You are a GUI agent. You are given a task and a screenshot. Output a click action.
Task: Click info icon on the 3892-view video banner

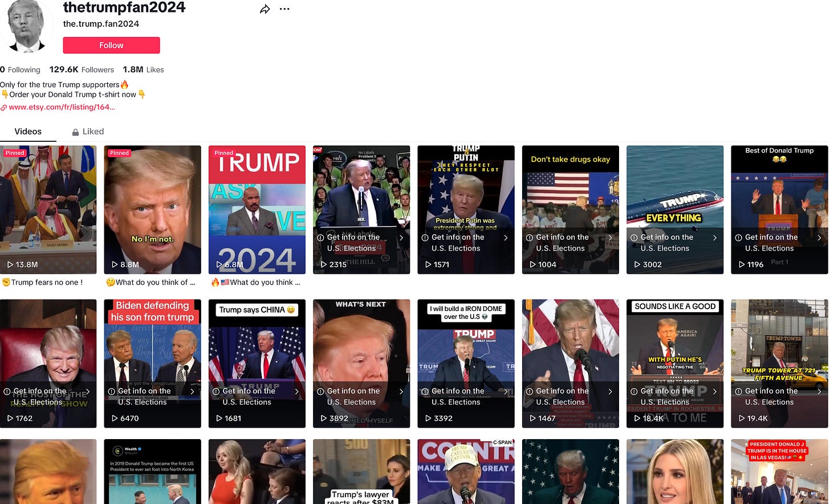click(x=320, y=392)
